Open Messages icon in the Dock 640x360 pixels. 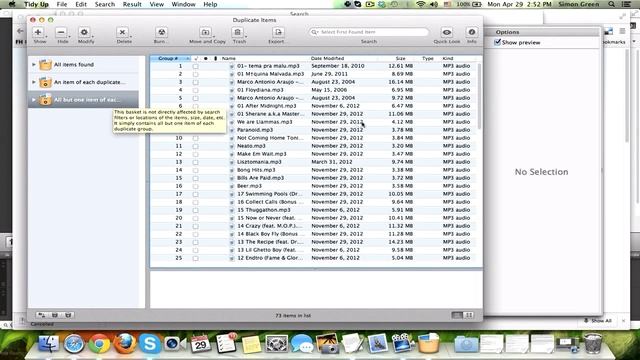[302, 344]
